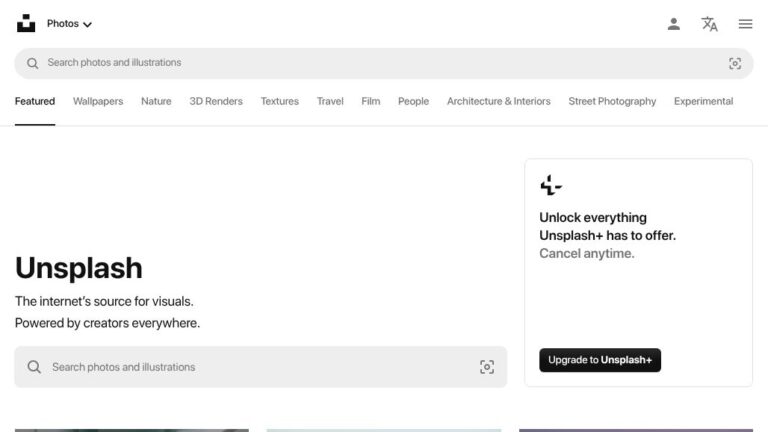Image resolution: width=768 pixels, height=432 pixels.
Task: Open the user profile icon
Action: 673,24
